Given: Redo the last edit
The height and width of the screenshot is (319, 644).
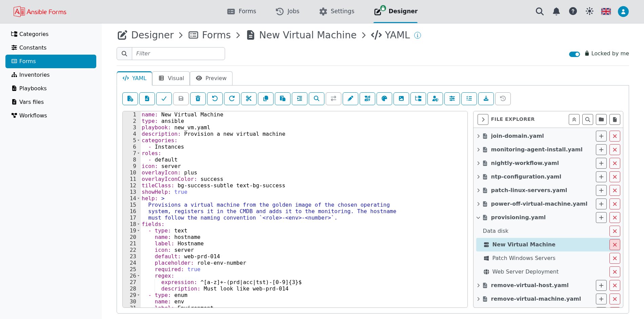Looking at the screenshot, I should [x=232, y=99].
